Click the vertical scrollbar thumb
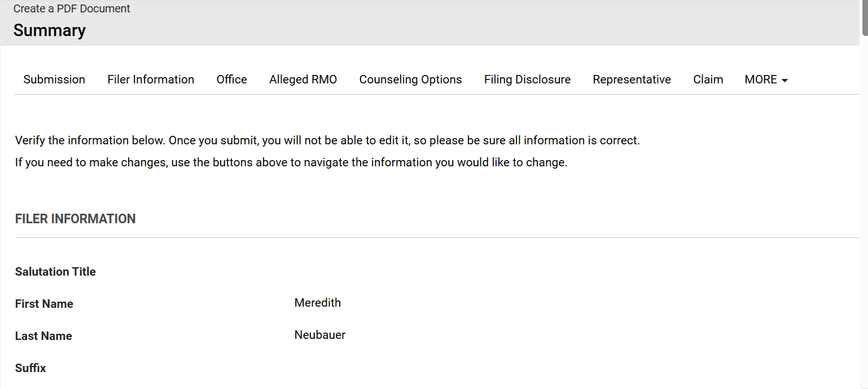Screen dimensions: 868x389 865,17
